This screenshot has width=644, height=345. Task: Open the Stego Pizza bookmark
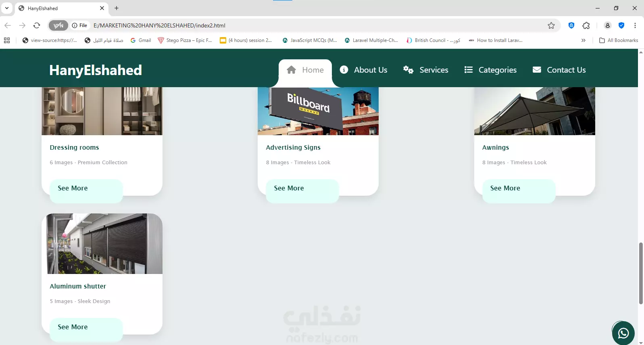tap(185, 40)
